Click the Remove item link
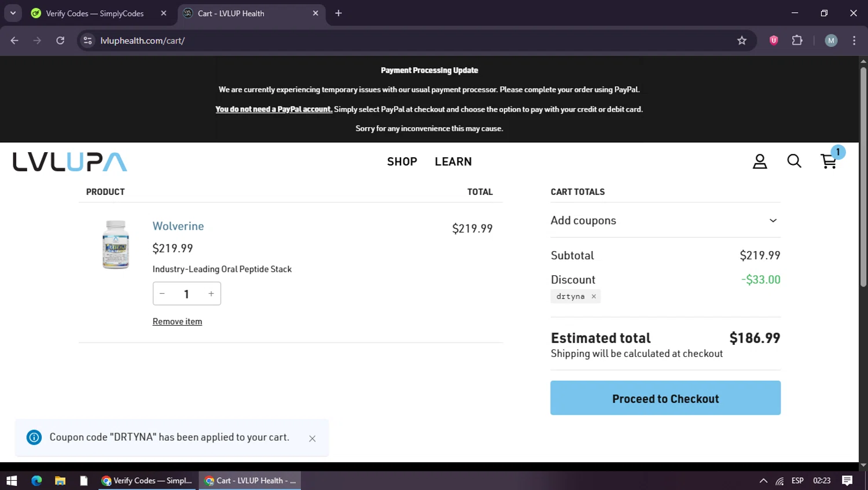The width and height of the screenshot is (868, 490). click(x=177, y=322)
